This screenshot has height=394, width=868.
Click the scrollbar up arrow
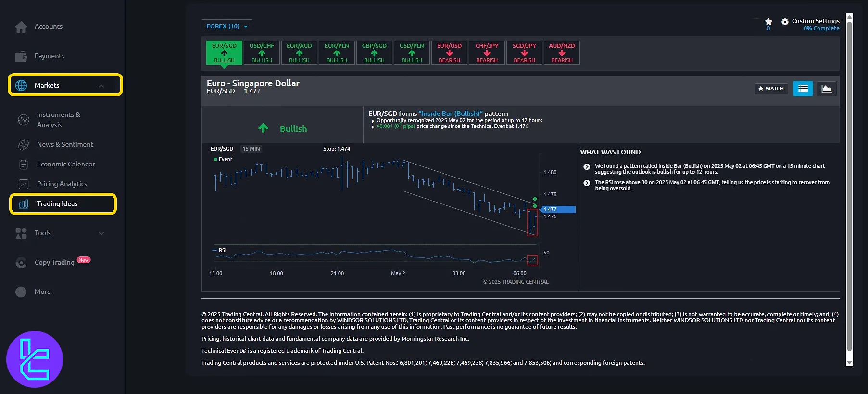[849, 16]
